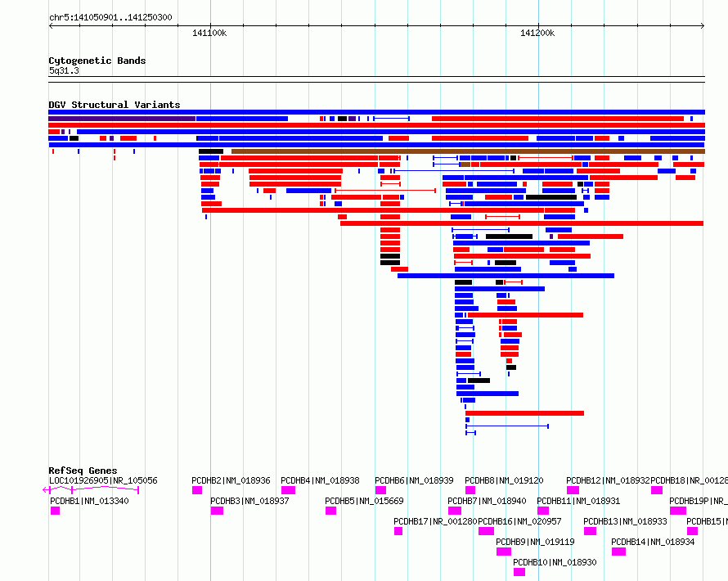The height and width of the screenshot is (581, 728).
Task: Click the long black variant under PCDHB11 area
Action: coord(551,197)
